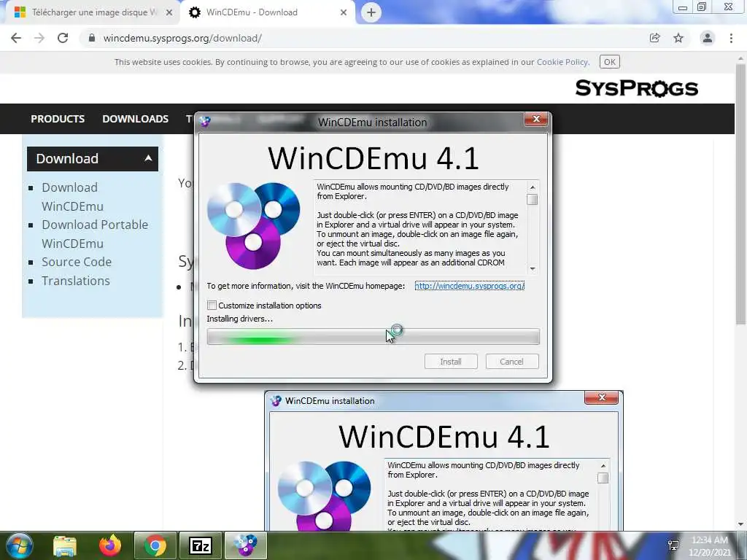Image resolution: width=747 pixels, height=560 pixels.
Task: Close the front WinCDEmu installation dialog
Action: tap(536, 119)
